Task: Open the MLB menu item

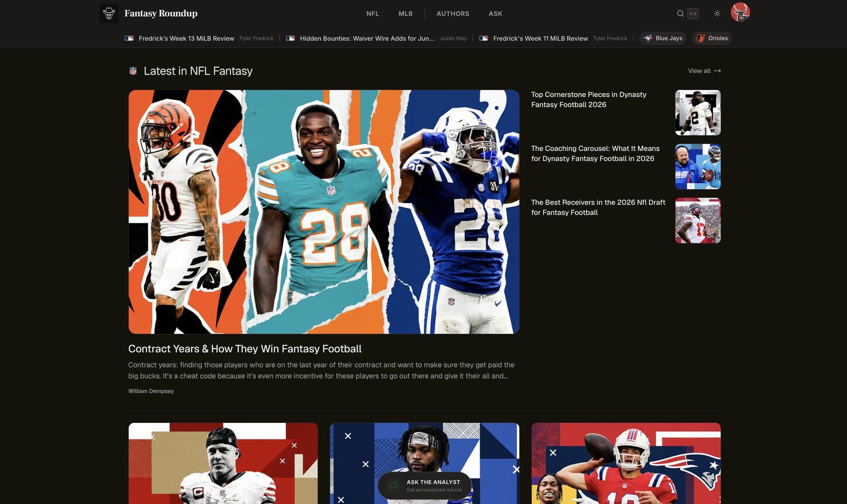Action: tap(406, 14)
